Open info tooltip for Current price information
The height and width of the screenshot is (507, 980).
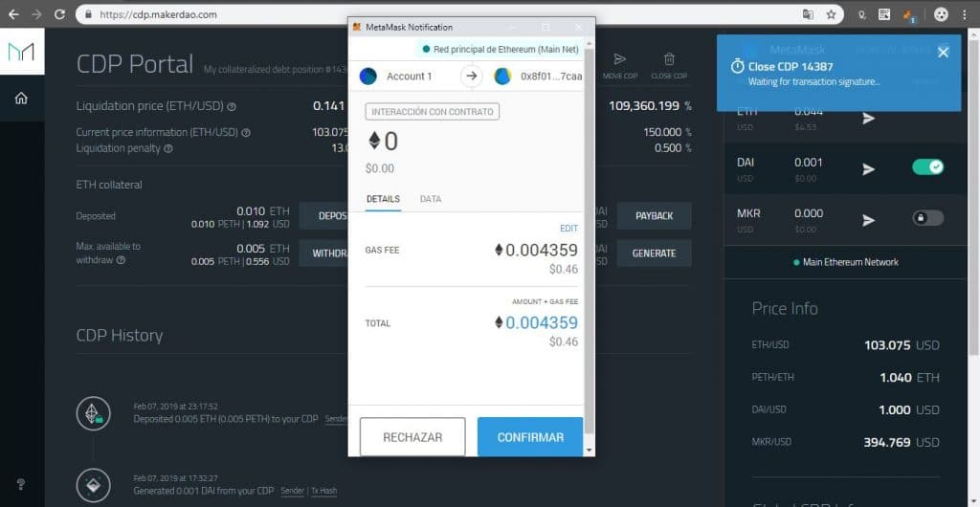pyautogui.click(x=246, y=132)
